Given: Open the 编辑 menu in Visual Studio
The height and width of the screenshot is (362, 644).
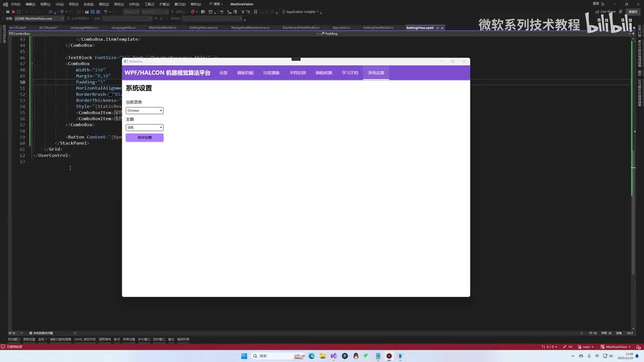Looking at the screenshot, I should tap(30, 4).
